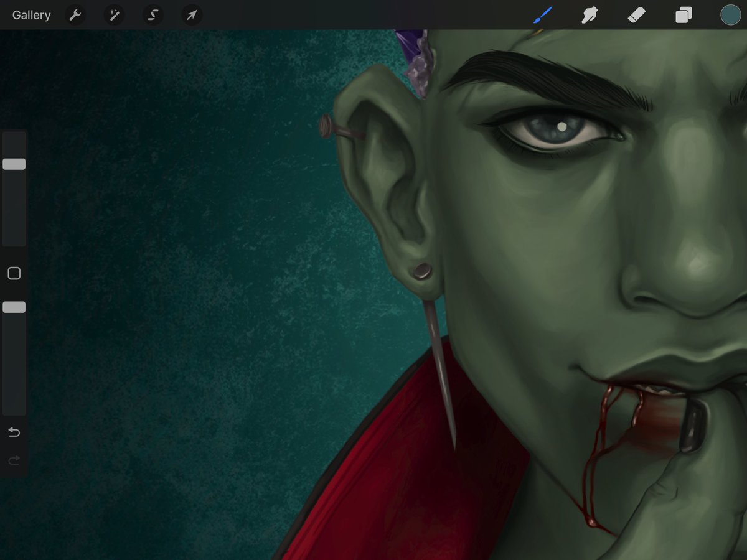The height and width of the screenshot is (560, 747).
Task: Open the Actions wrench menu
Action: pos(75,15)
